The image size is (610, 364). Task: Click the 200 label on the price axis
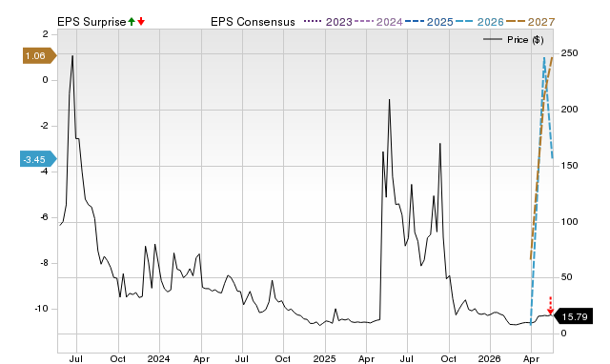point(569,110)
